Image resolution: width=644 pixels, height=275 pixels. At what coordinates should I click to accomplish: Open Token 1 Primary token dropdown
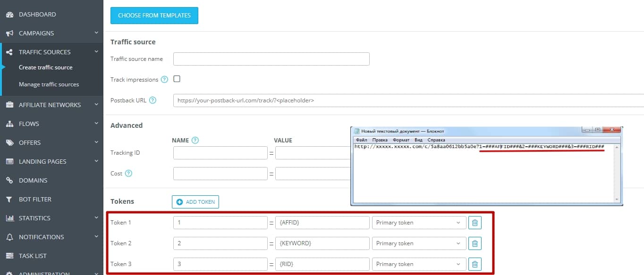(419, 223)
